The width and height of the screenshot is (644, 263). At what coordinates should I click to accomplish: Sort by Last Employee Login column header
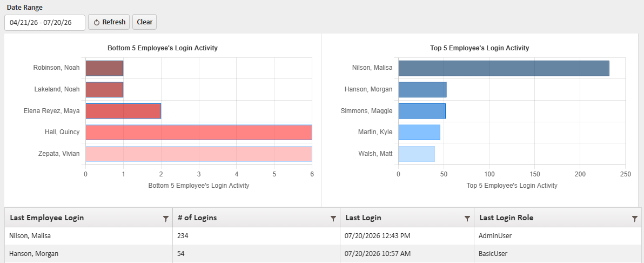coord(47,218)
